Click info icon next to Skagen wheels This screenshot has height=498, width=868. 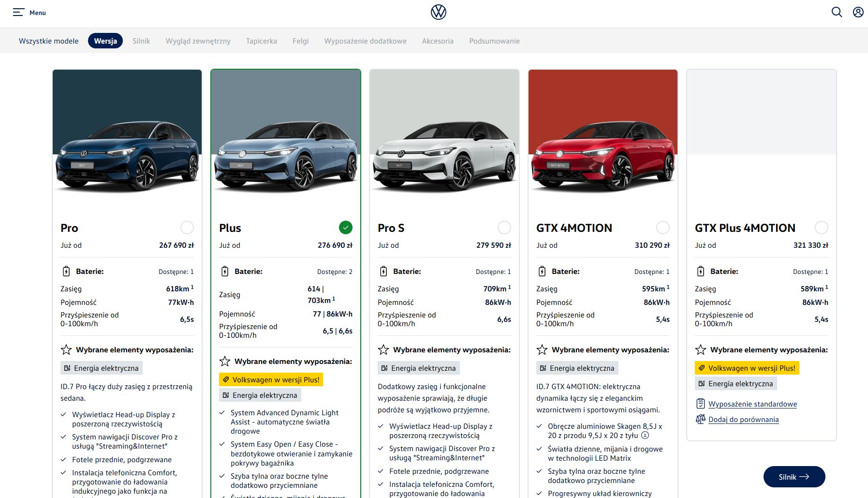click(645, 435)
